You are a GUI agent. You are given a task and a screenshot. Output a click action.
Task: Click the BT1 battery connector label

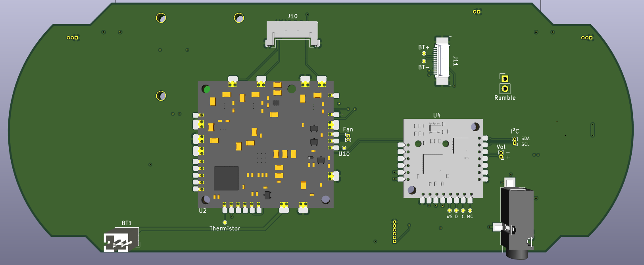point(127,223)
